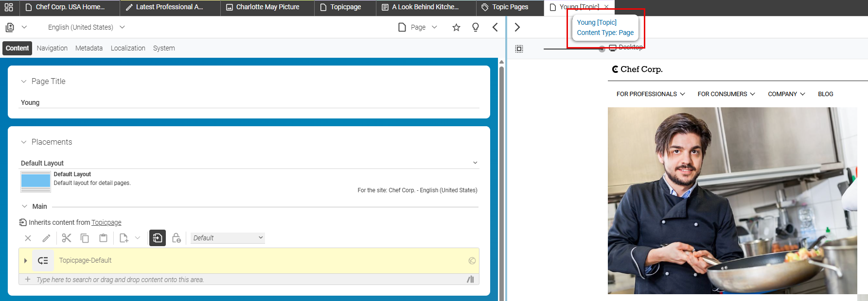Image resolution: width=868 pixels, height=301 pixels.
Task: Paste from clipboard icon
Action: [x=103, y=238]
